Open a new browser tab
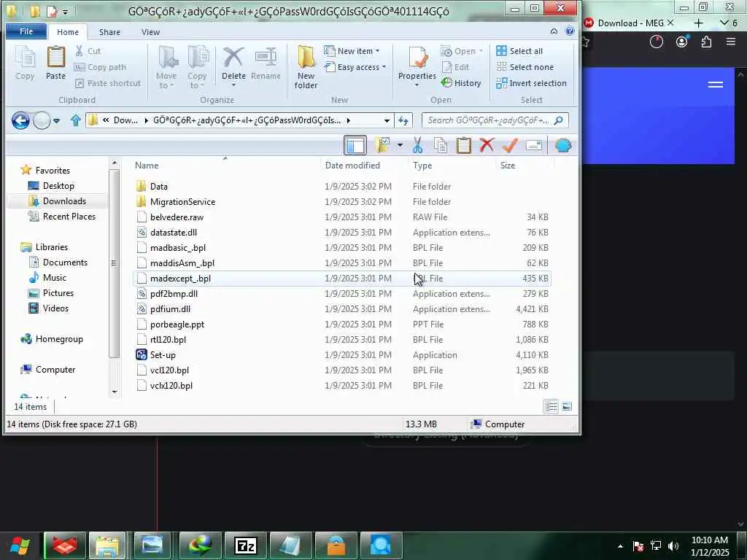The height and width of the screenshot is (560, 747). [698, 23]
